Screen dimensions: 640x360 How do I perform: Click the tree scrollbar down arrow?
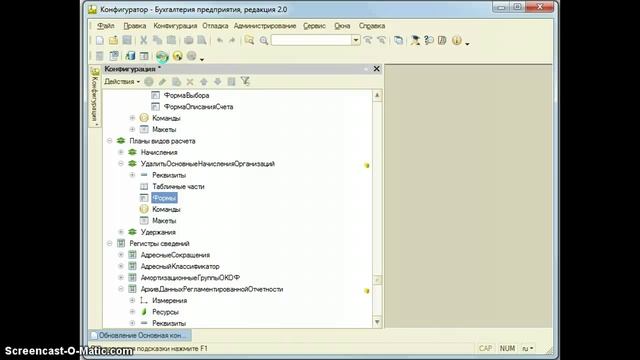click(377, 322)
